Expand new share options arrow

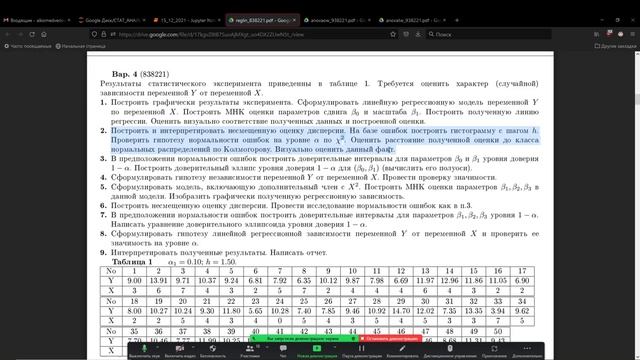pos(334,347)
